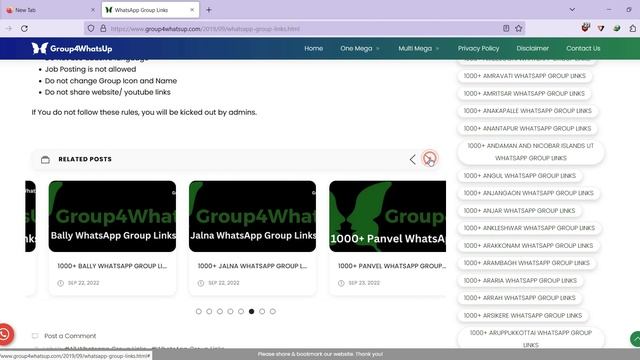Select eighth carousel pagination dot
Screen dimensions: 640x360
273,311
